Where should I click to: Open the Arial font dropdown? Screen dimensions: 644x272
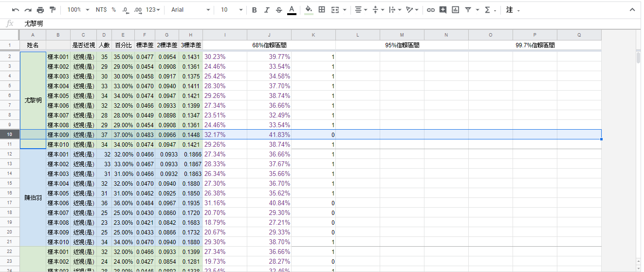click(x=191, y=10)
